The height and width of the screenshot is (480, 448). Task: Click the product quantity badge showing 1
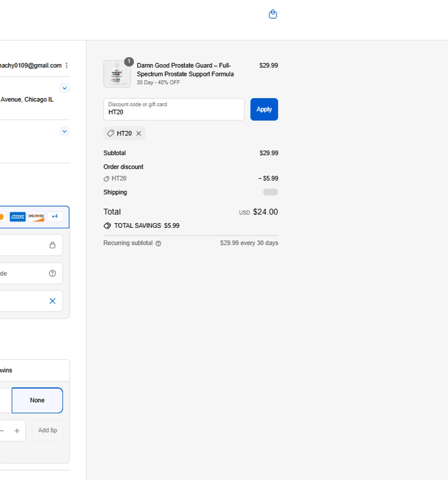[x=129, y=61]
